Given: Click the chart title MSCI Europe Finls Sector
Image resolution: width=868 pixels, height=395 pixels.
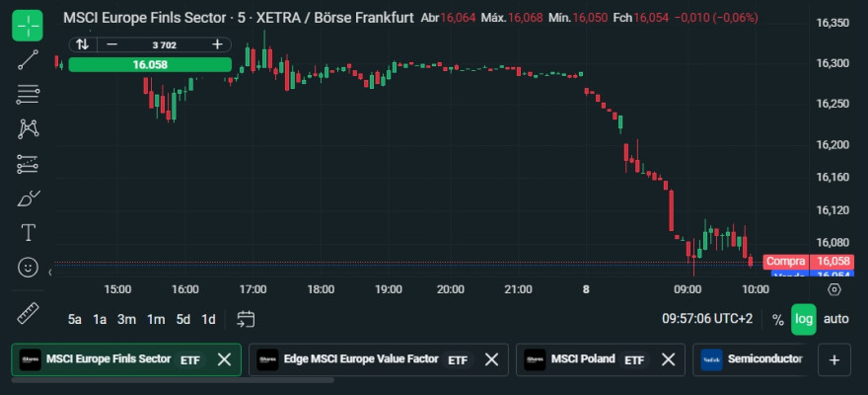Looking at the screenshot, I should [x=146, y=18].
